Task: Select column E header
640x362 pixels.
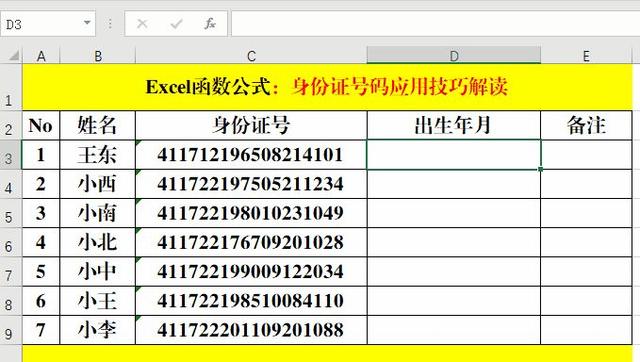Action: (586, 56)
